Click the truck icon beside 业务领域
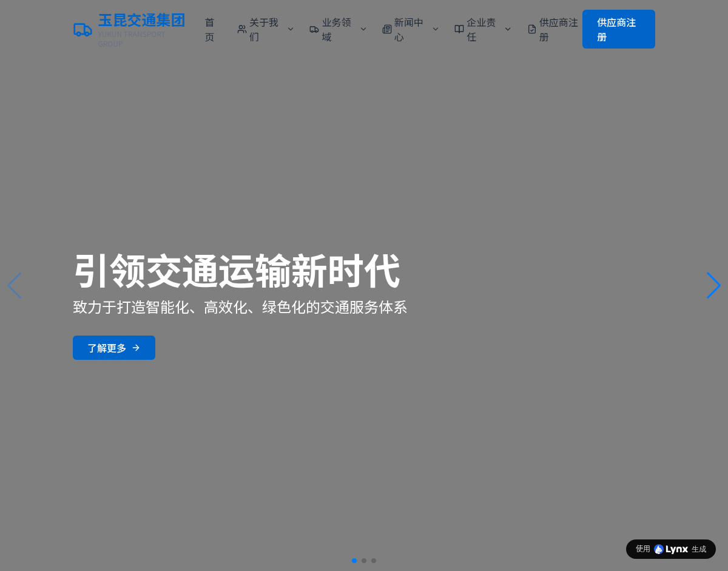 pos(314,29)
